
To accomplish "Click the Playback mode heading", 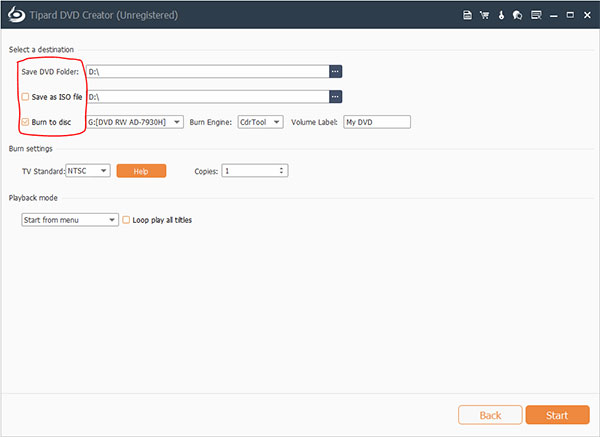I will pyautogui.click(x=33, y=198).
